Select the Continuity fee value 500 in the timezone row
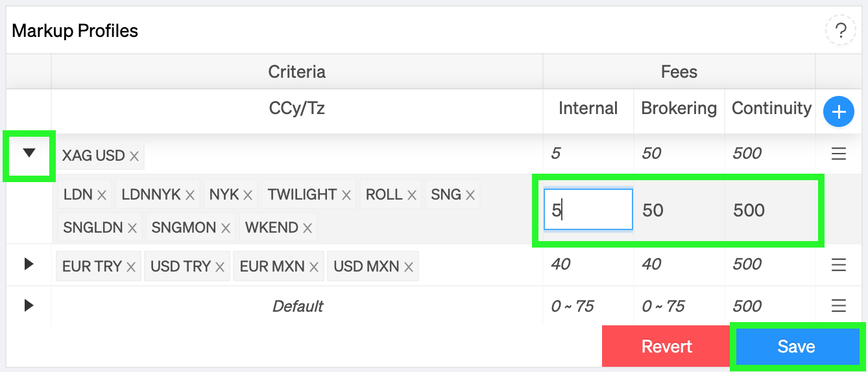Image resolution: width=868 pixels, height=372 pixels. coord(749,210)
